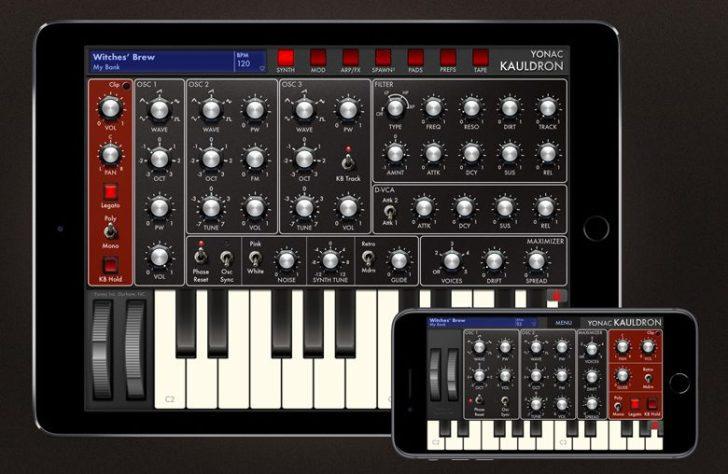Click the master VOL knob in red panel
The height and width of the screenshot is (474, 728).
tap(110, 108)
